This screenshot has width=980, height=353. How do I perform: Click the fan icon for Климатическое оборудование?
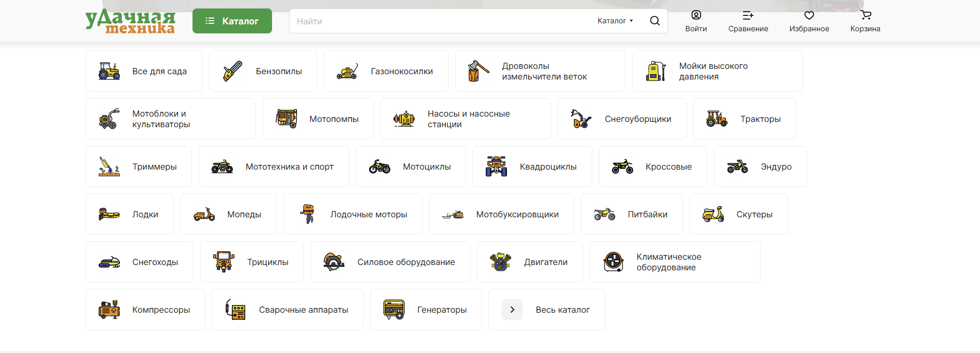[x=614, y=262]
